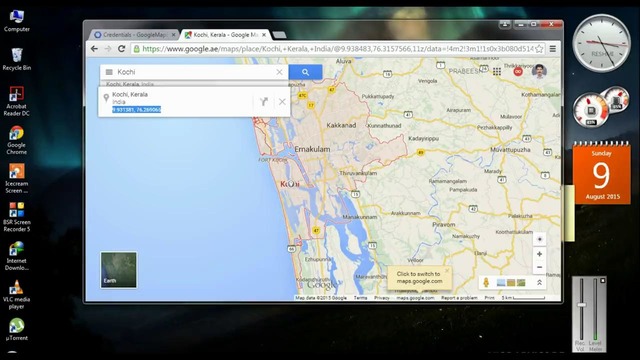The width and height of the screenshot is (640, 360).
Task: Reload the Google Maps page
Action: (121, 49)
